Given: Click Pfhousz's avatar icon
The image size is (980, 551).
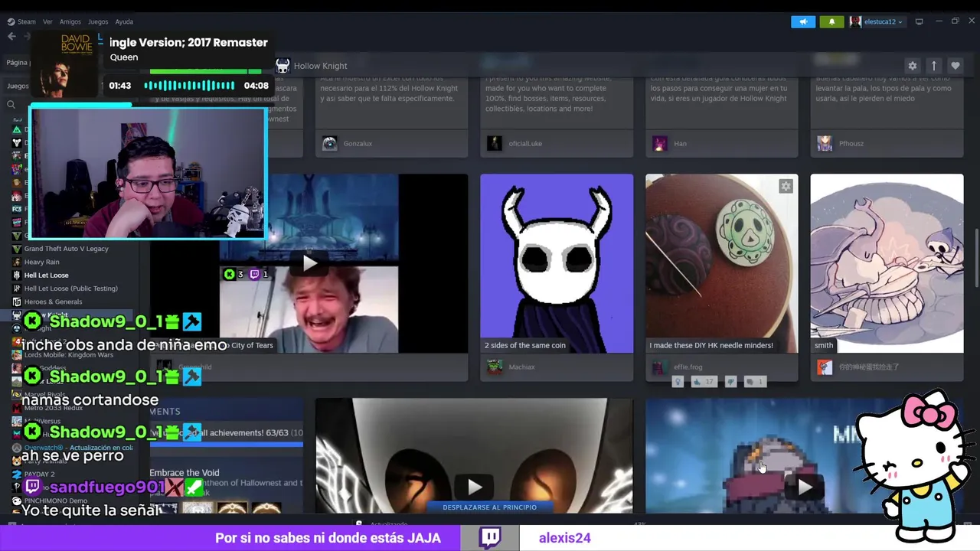Looking at the screenshot, I should (825, 143).
